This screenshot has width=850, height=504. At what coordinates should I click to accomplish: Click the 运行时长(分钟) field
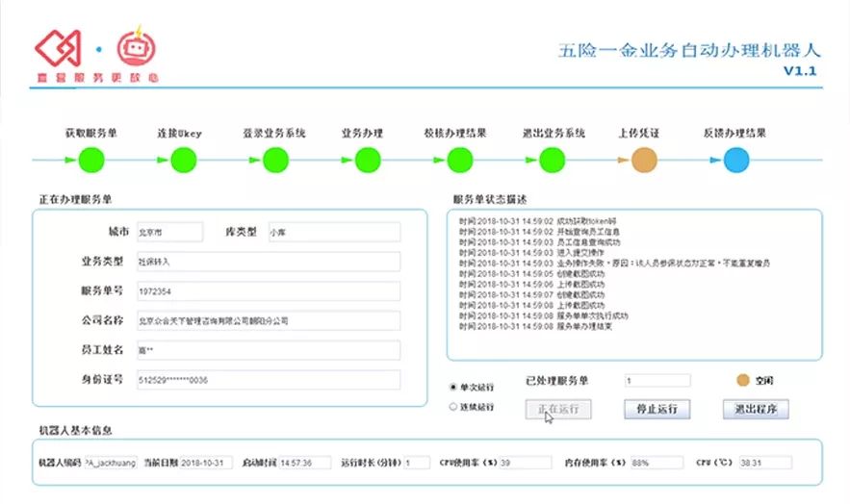417,463
